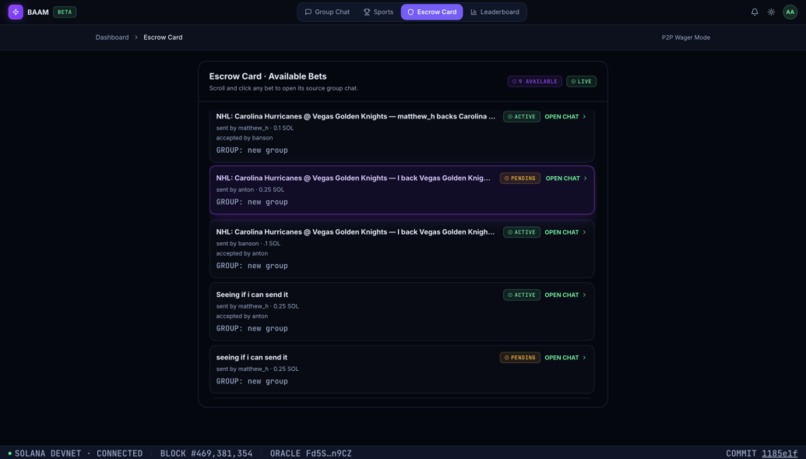Click 'Escrow Card · Available Bets' heading
This screenshot has width=806, height=459.
[x=268, y=76]
